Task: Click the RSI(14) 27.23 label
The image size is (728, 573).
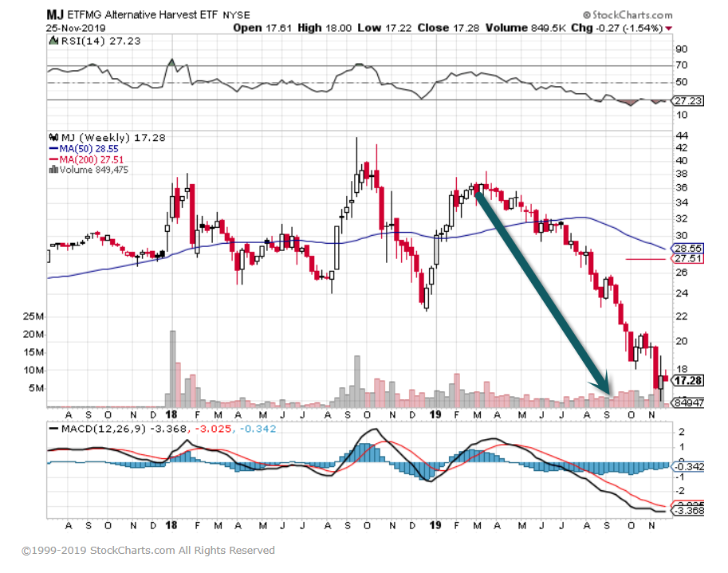Action: pyautogui.click(x=100, y=41)
